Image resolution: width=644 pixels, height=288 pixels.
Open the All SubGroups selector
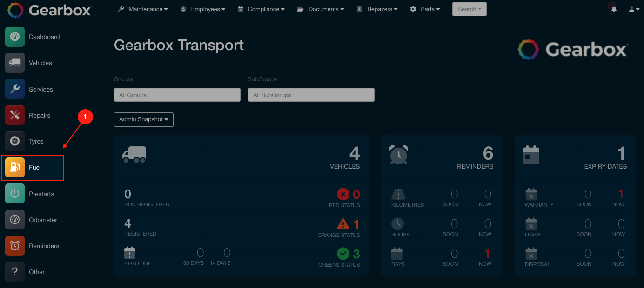311,95
